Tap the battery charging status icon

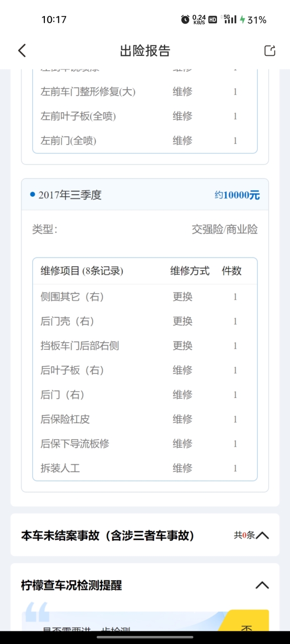[x=242, y=20]
